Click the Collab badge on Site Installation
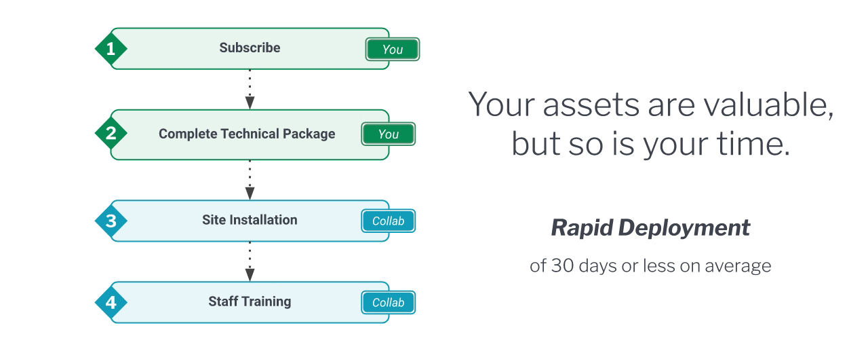This screenshot has height=351, width=868. click(388, 221)
